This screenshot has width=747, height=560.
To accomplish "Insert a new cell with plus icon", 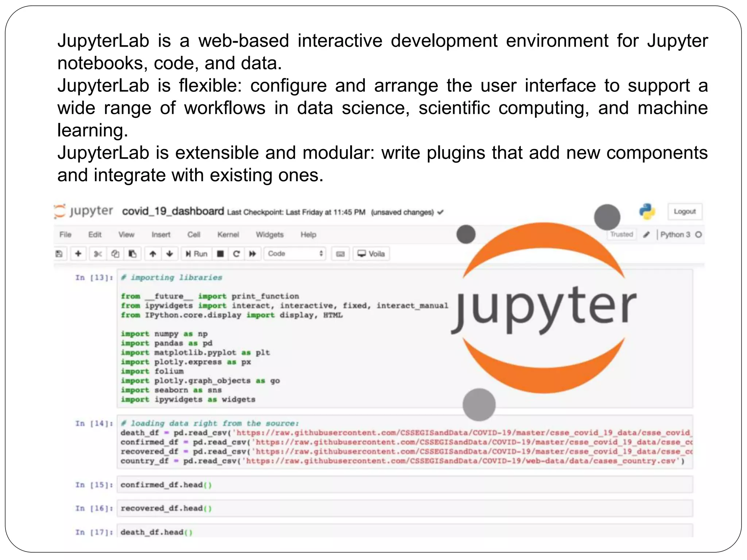I will coord(78,254).
